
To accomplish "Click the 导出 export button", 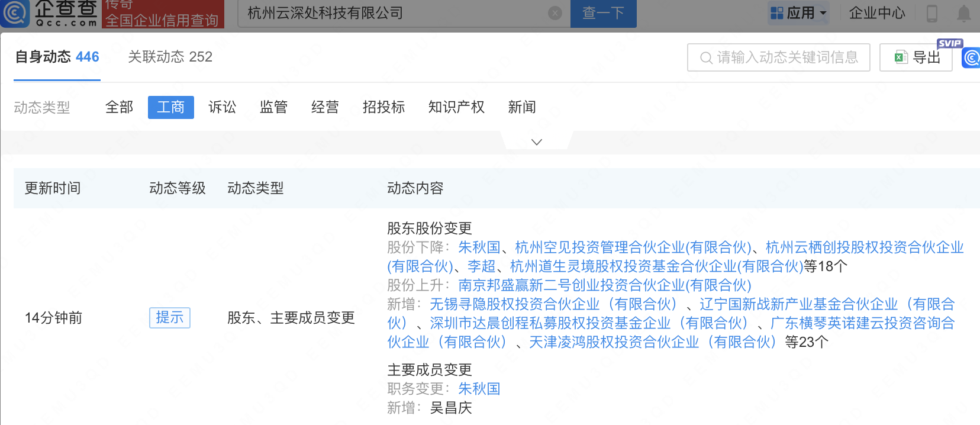I will (x=915, y=57).
